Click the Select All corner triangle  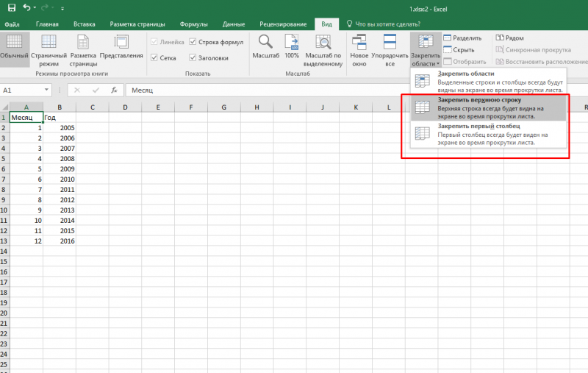click(4, 107)
